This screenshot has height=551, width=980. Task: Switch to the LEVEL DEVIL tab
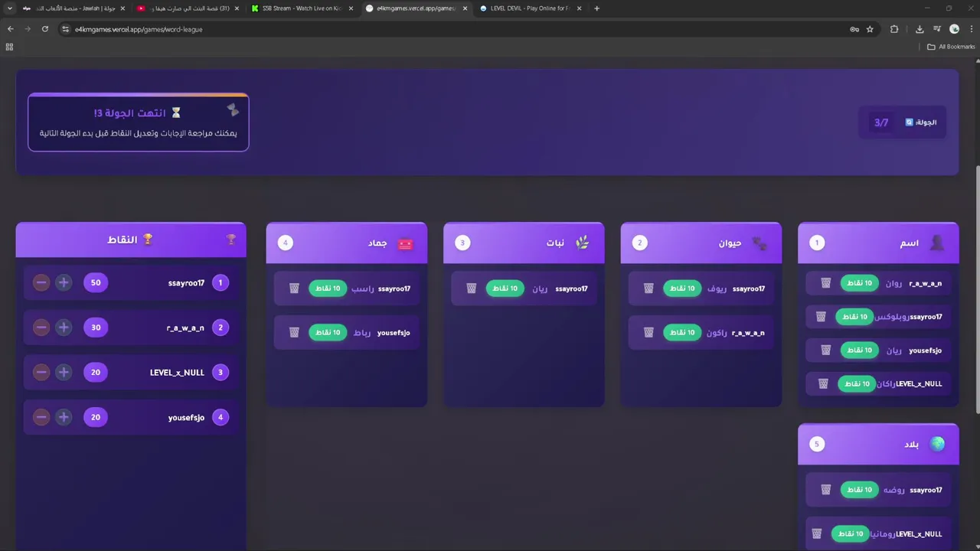[530, 8]
